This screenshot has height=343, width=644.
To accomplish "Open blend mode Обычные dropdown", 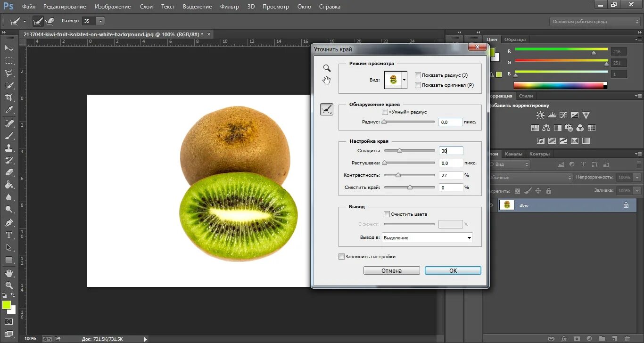I will [x=530, y=178].
